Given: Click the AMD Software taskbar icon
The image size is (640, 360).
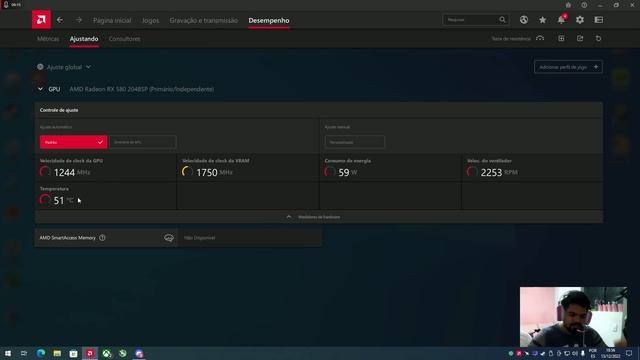Looking at the screenshot, I should 90,353.
